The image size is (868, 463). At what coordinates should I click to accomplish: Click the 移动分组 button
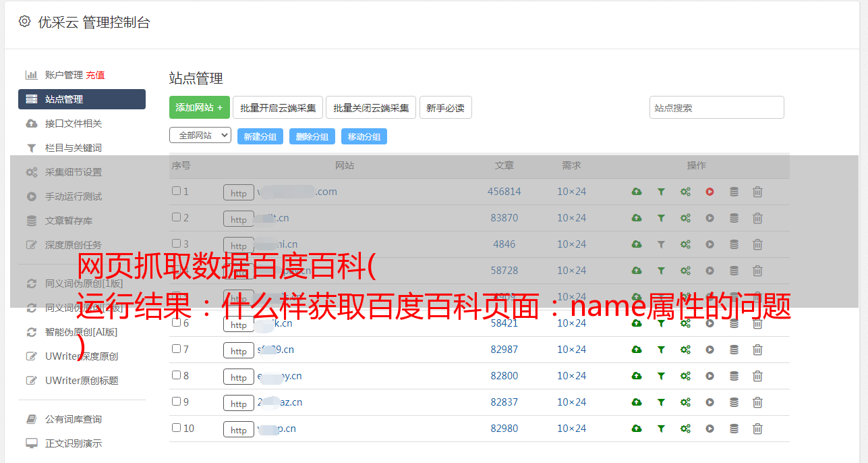pos(364,136)
